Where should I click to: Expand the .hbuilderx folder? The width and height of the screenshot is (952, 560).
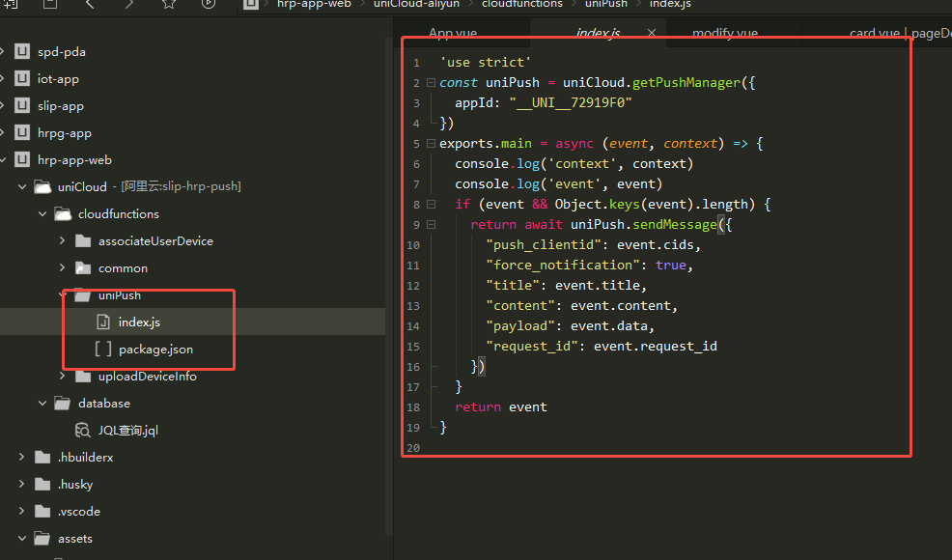coord(22,458)
